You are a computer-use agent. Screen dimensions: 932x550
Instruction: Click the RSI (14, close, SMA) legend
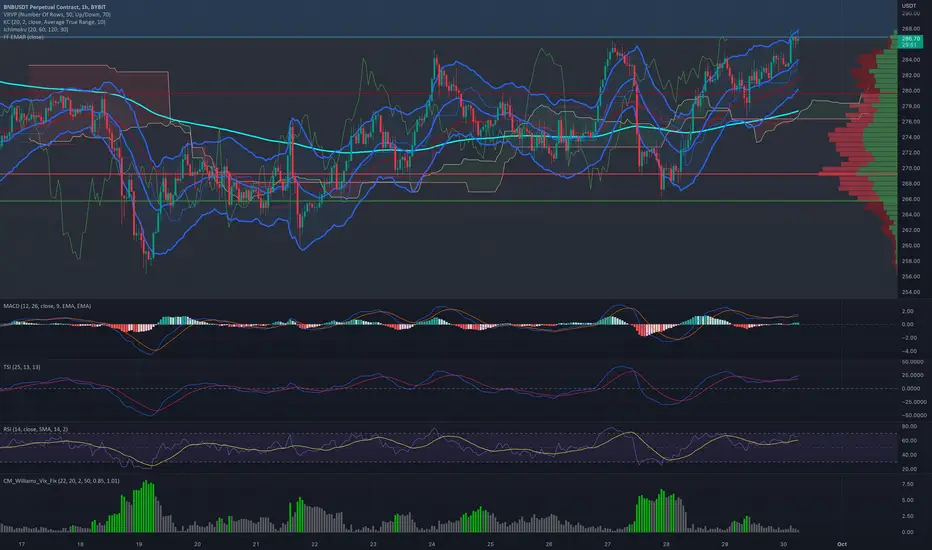click(x=35, y=429)
